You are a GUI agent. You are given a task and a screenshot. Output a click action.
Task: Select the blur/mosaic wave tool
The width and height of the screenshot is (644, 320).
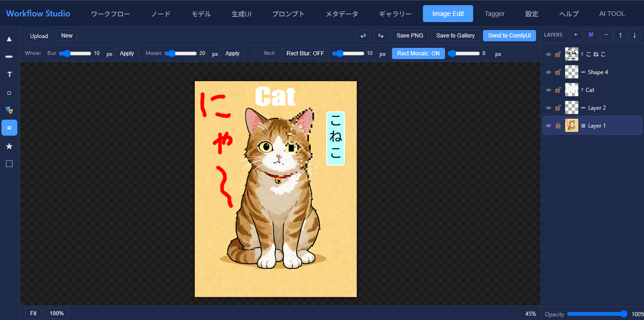pyautogui.click(x=9, y=128)
